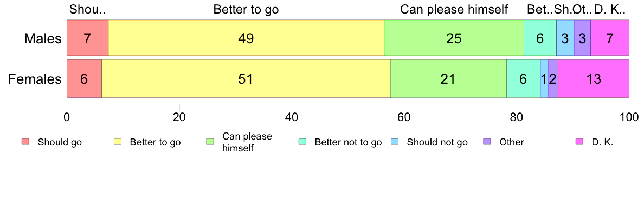Click the Males row label
644x199 pixels.
point(43,38)
